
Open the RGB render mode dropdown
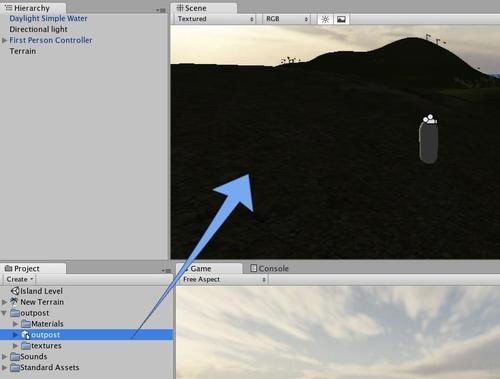click(287, 19)
